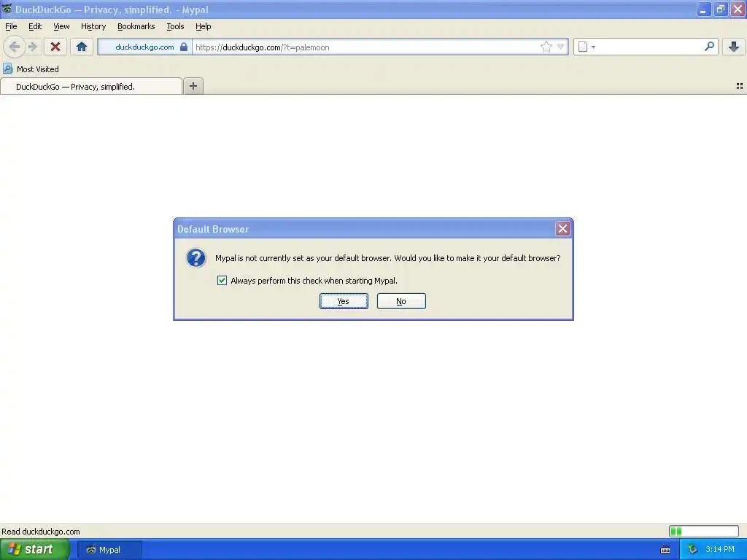
Task: Open the View menu
Action: 61,26
